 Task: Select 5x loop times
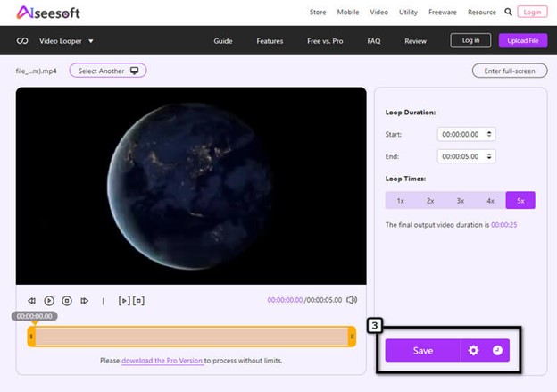click(x=520, y=200)
